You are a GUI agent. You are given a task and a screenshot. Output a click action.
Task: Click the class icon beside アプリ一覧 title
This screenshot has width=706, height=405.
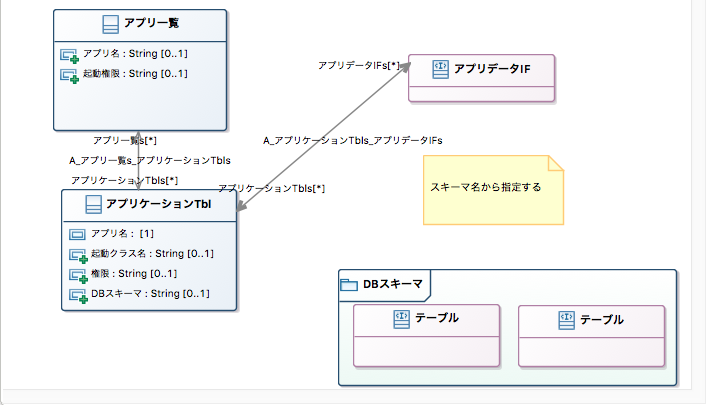[x=110, y=24]
